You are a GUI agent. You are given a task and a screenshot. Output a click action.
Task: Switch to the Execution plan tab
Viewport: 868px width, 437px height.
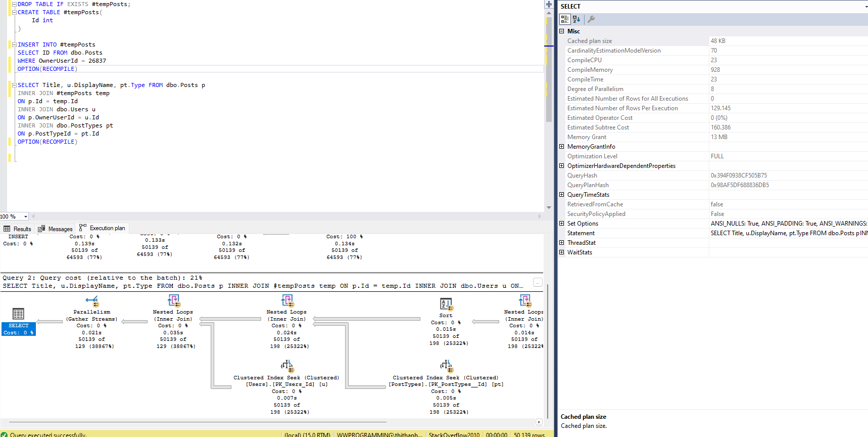(102, 228)
